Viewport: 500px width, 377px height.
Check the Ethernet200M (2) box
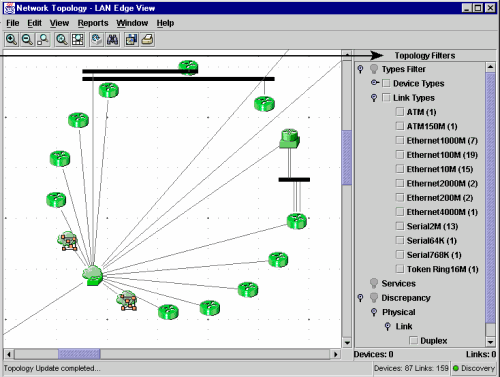tap(399, 197)
